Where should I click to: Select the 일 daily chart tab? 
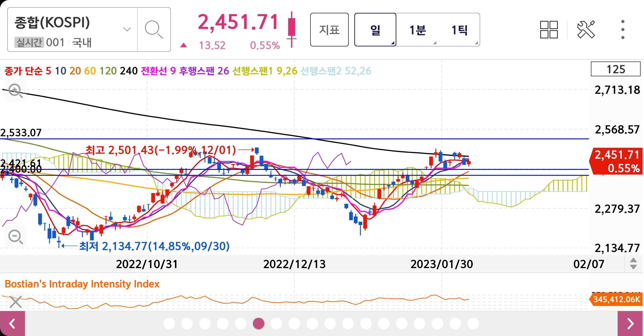[375, 30]
